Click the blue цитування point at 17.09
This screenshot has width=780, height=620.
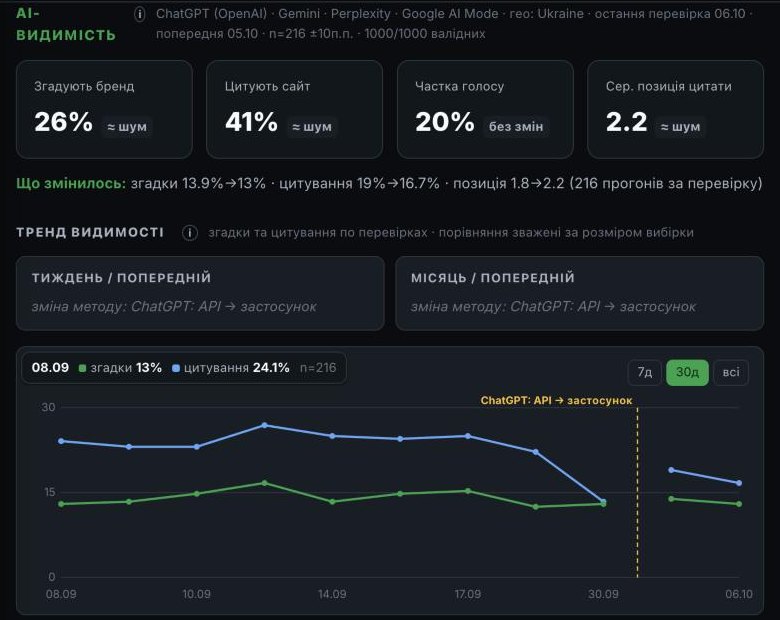(x=468, y=436)
